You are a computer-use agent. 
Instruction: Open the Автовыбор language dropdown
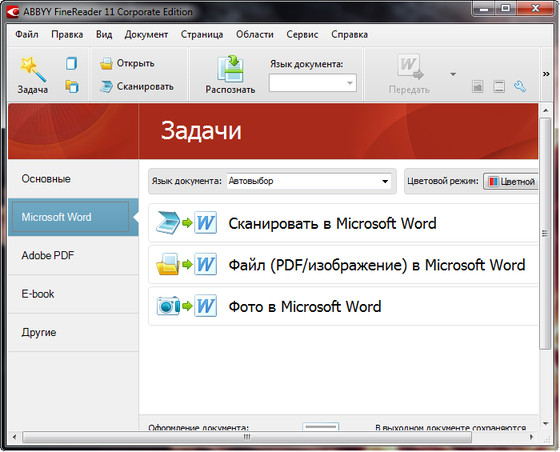[309, 181]
